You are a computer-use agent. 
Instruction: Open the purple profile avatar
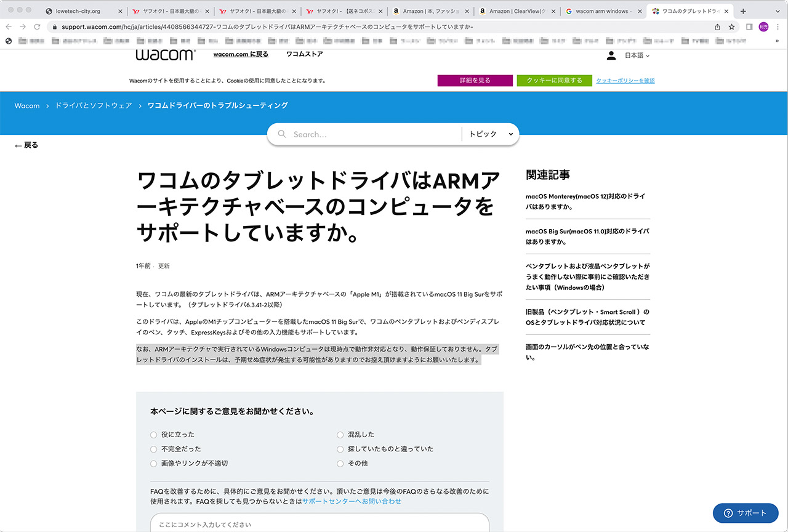click(x=763, y=27)
